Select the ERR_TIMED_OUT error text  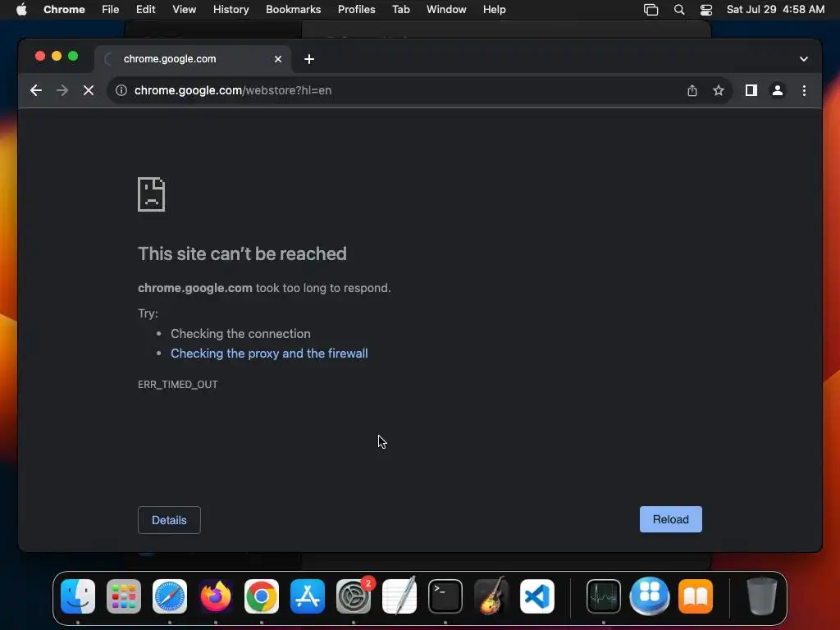(178, 385)
